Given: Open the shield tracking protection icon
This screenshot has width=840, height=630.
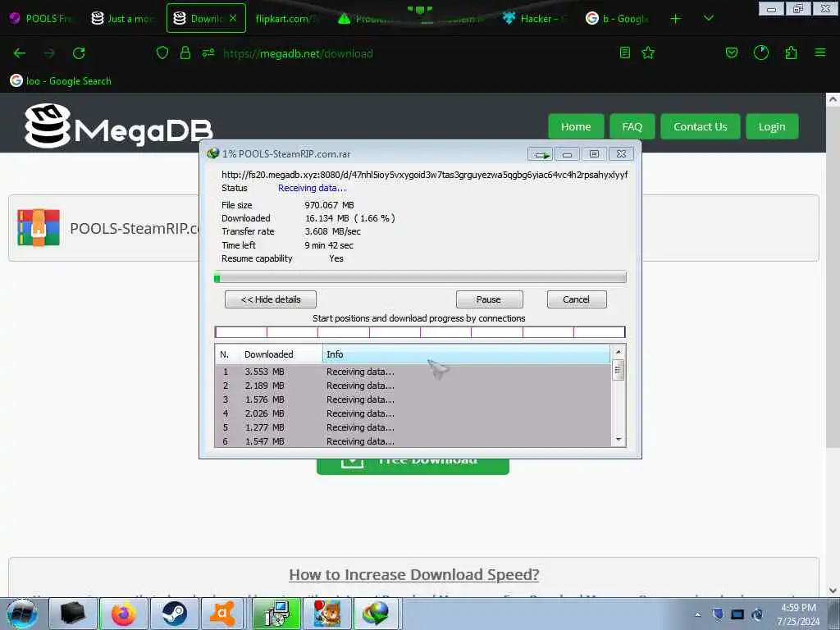Looking at the screenshot, I should click(162, 52).
